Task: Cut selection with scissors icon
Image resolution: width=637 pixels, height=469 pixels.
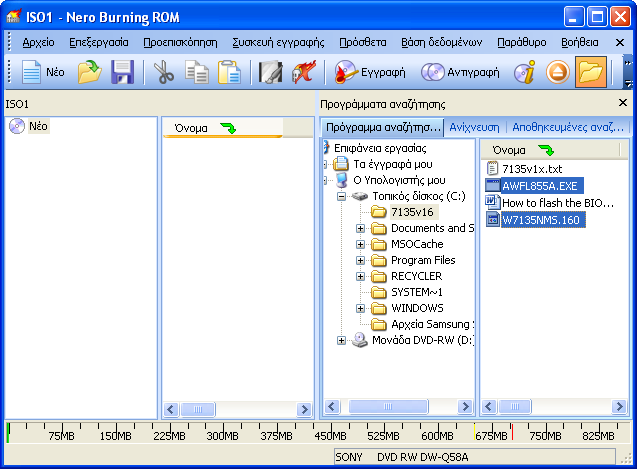Action: [163, 72]
